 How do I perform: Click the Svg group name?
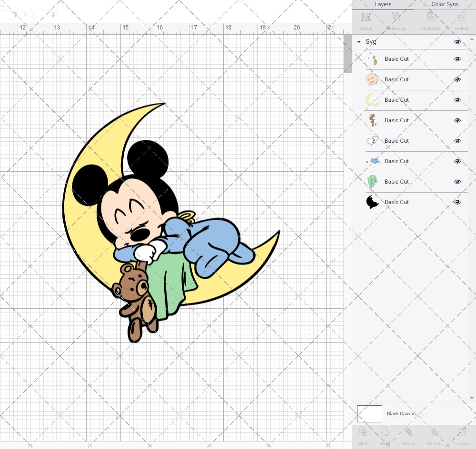click(x=371, y=42)
